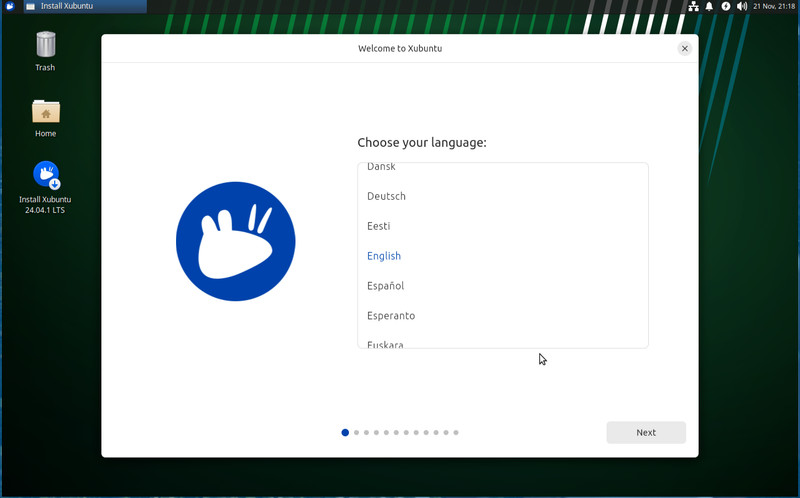Choose Eesti in the language list
The width and height of the screenshot is (800, 498).
click(503, 226)
